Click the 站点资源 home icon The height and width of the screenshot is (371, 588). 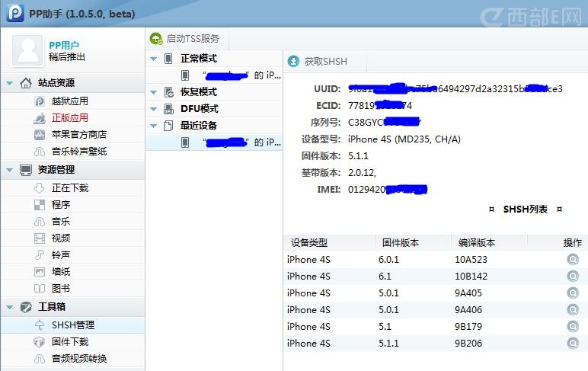(25, 83)
